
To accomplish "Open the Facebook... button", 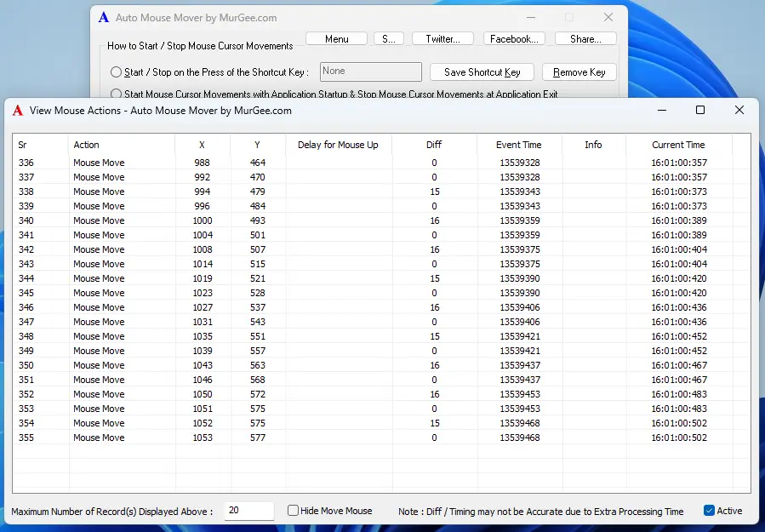I will [x=514, y=39].
